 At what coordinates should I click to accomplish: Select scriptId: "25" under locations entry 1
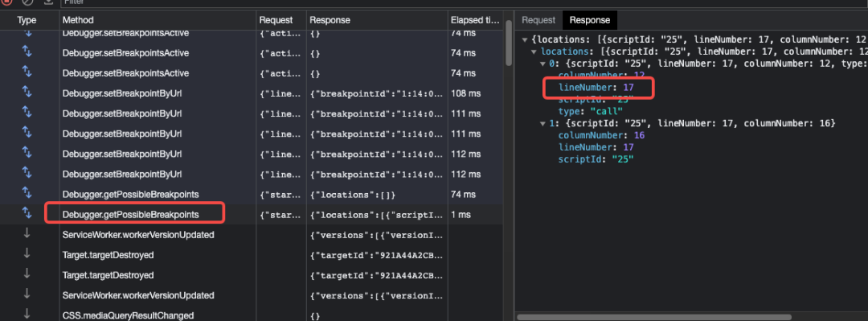[596, 159]
